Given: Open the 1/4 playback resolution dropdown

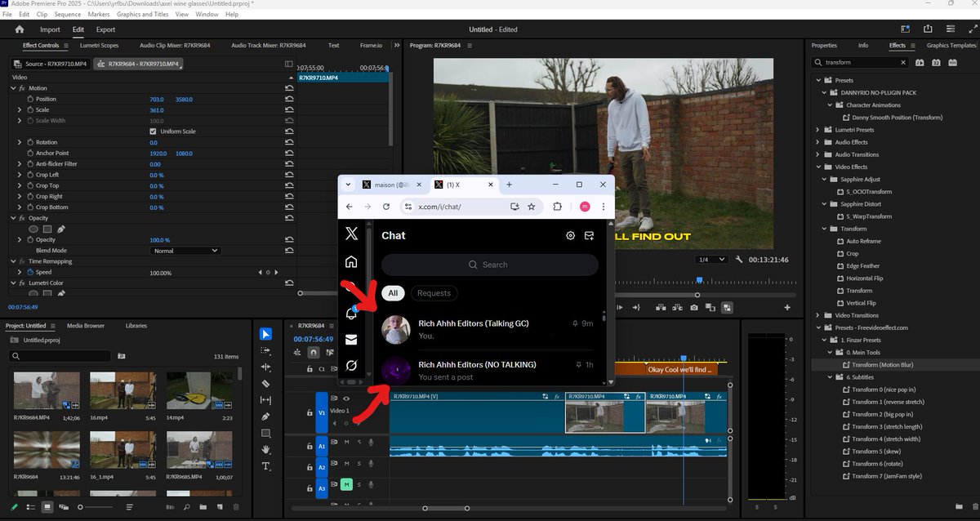Looking at the screenshot, I should [711, 260].
